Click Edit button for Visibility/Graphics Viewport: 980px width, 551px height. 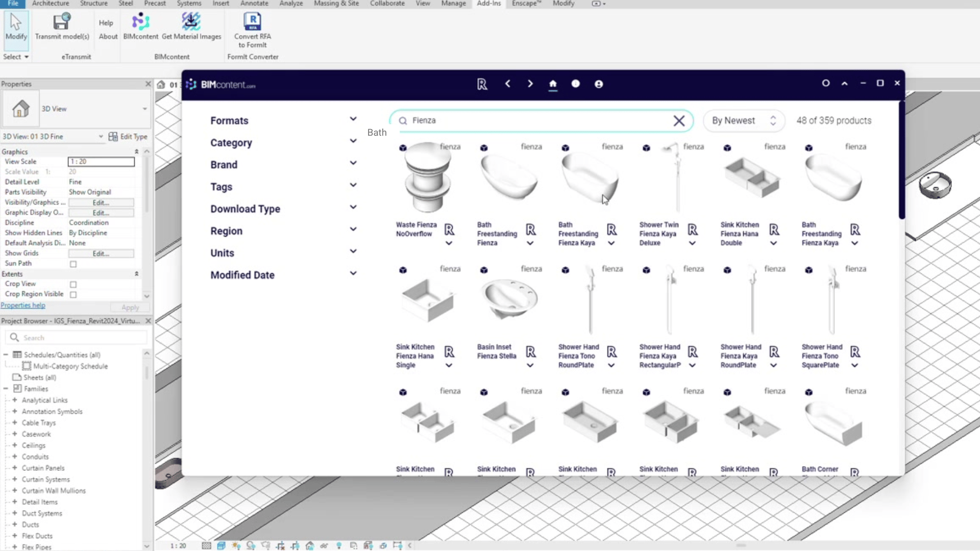point(101,203)
